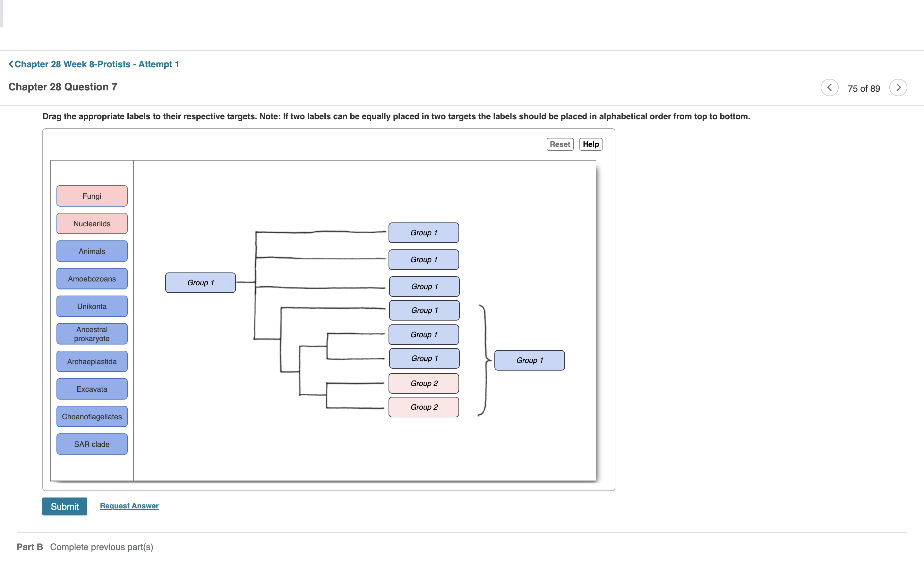Select the Excavata label
924x577 pixels.
[92, 389]
